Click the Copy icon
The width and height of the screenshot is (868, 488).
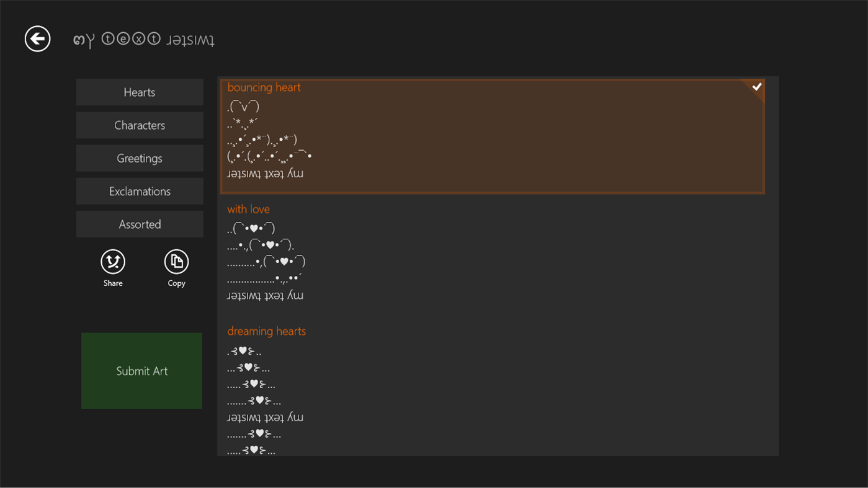coord(176,262)
